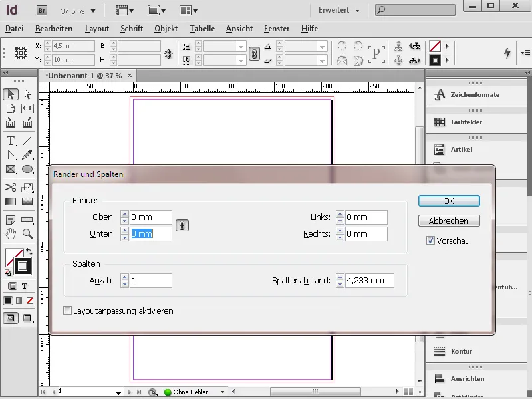Click the control bar fill swatch
Viewport: 532px width, 399px height.
click(x=435, y=46)
